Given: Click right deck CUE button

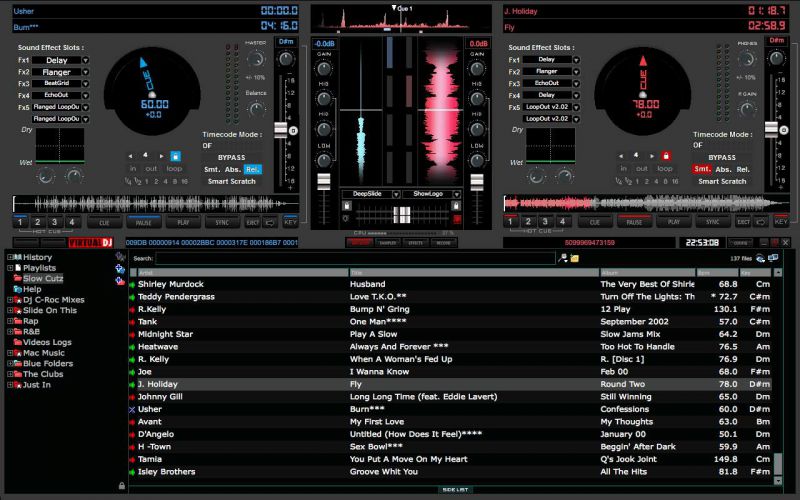Looking at the screenshot, I should [594, 222].
